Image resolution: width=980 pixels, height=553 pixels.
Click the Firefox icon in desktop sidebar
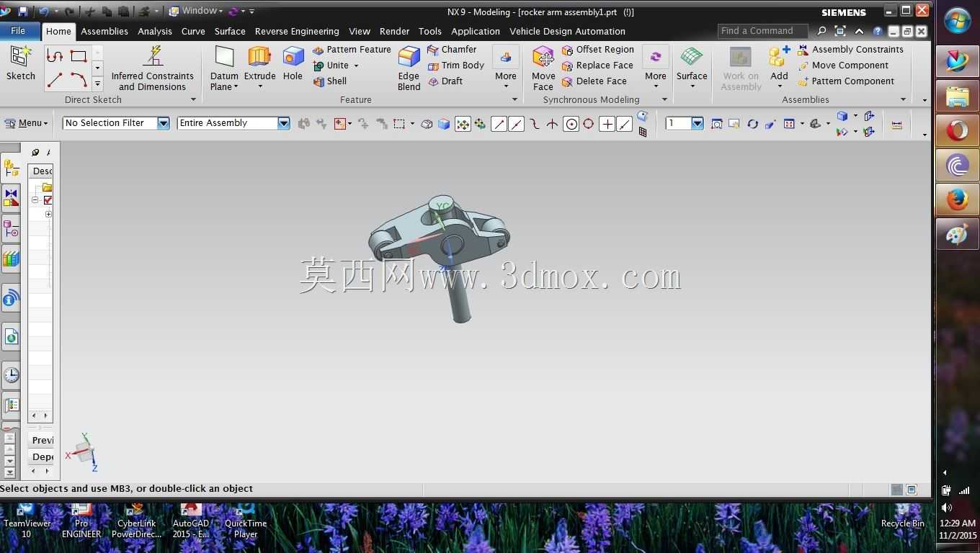click(957, 199)
